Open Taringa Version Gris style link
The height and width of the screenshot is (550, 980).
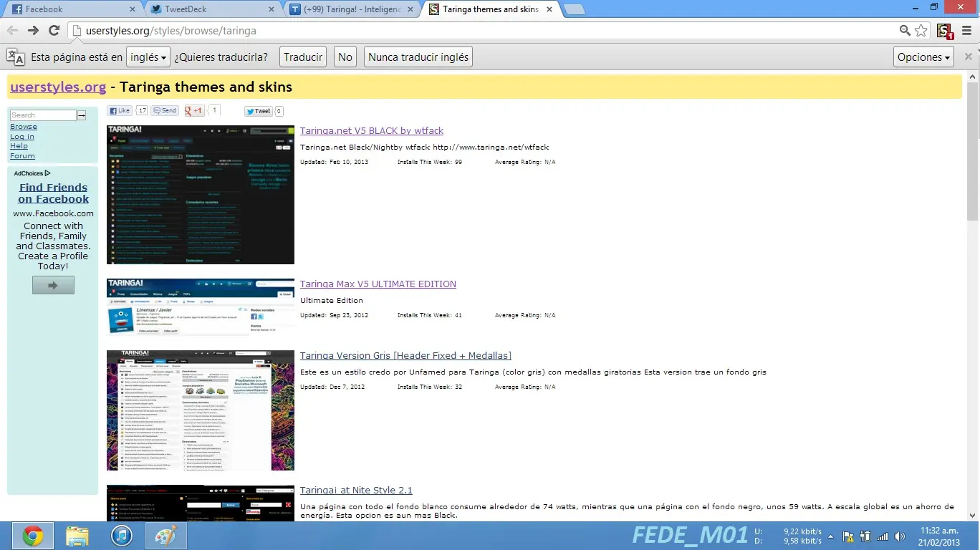click(x=405, y=355)
